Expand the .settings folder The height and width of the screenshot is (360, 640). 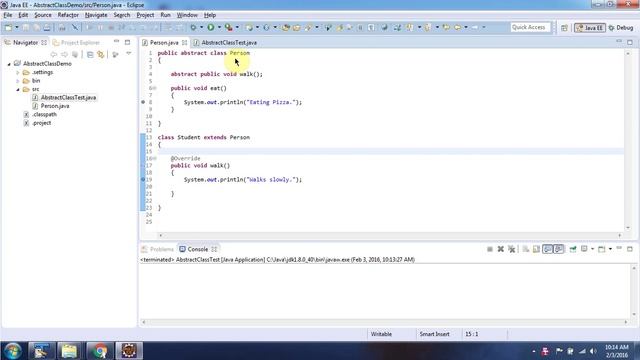coord(18,72)
